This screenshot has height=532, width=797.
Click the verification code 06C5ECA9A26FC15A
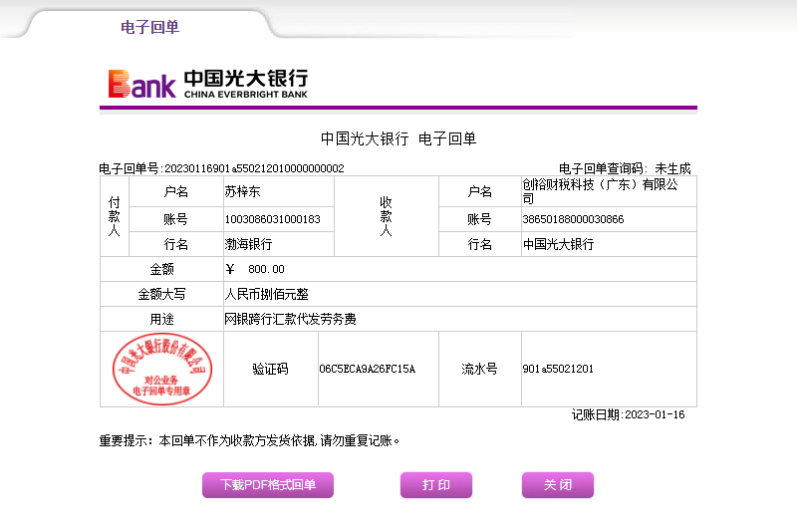(x=367, y=369)
